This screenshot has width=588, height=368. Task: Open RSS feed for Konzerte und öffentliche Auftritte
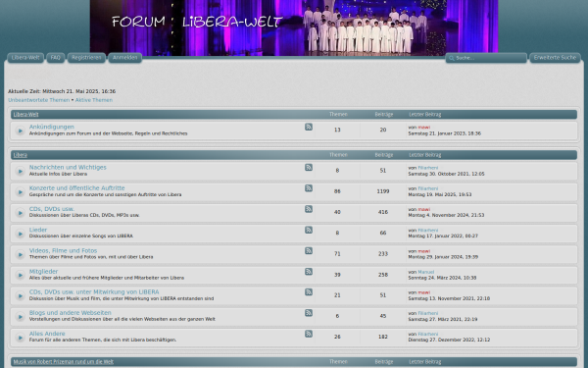pos(309,188)
